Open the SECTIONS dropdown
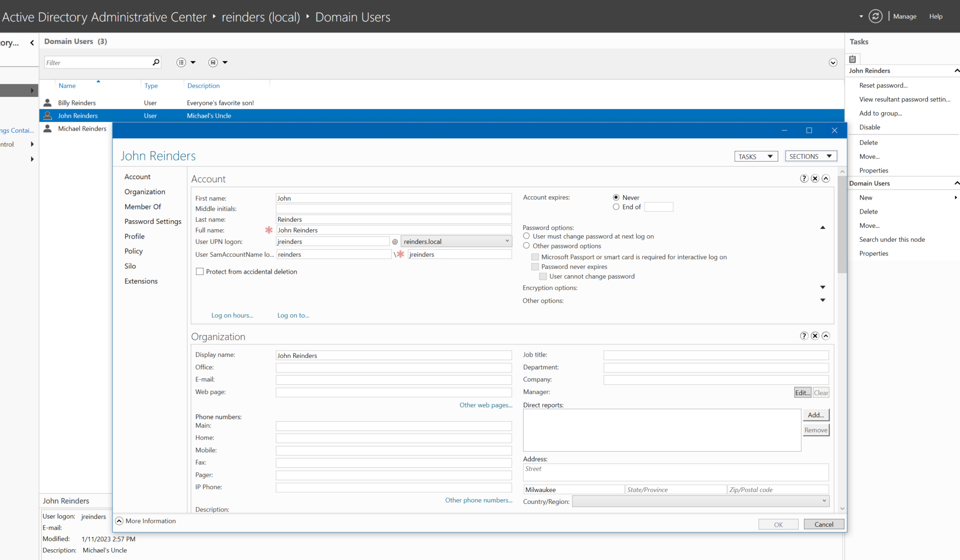 click(x=811, y=156)
